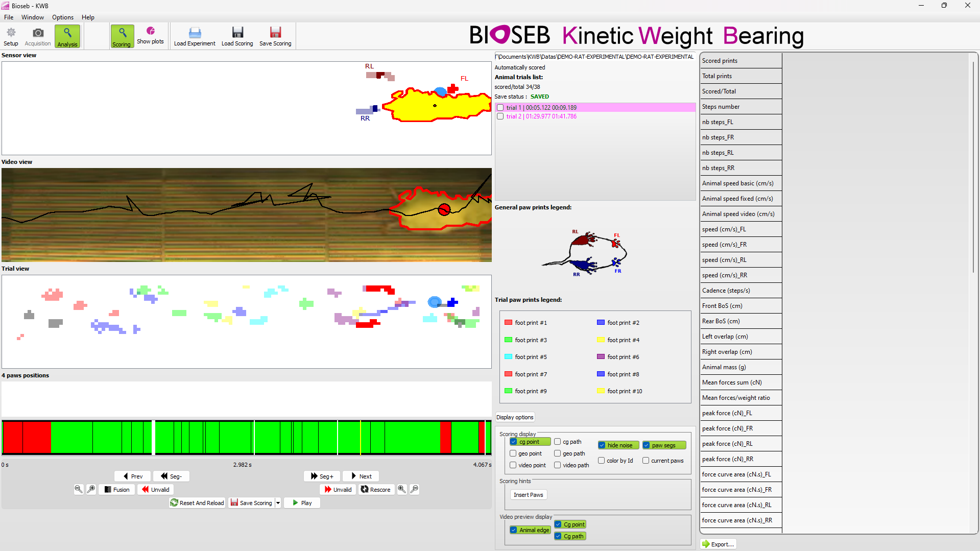
Task: Click the Display options button
Action: pyautogui.click(x=515, y=417)
